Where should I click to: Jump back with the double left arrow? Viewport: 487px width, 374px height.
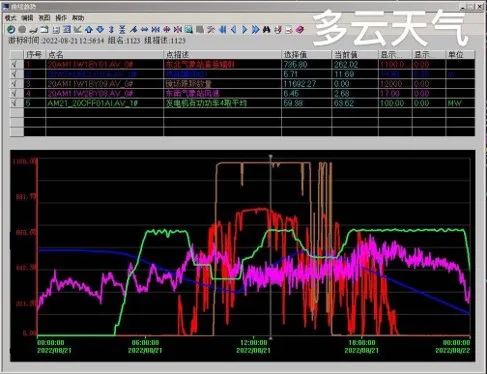click(x=223, y=30)
